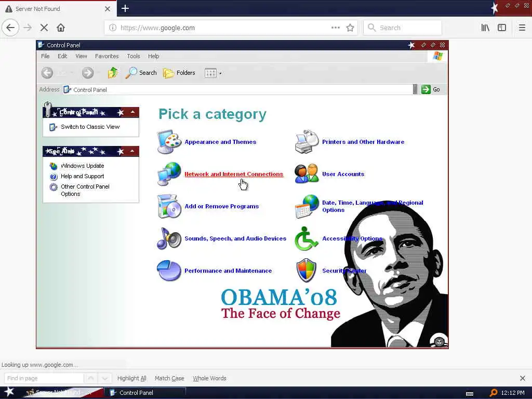Click the Add or Remove Programs icon

pos(169,206)
